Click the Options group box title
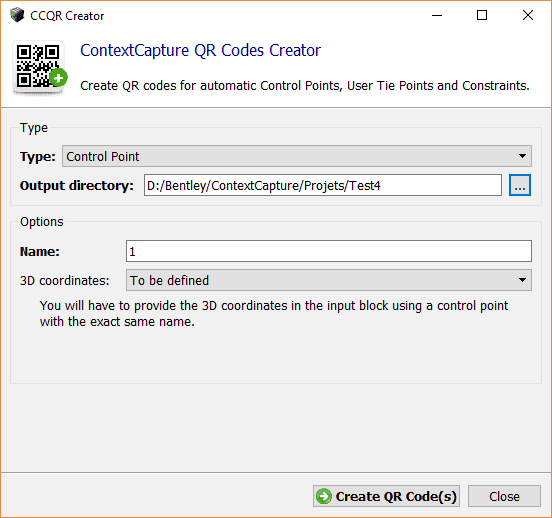This screenshot has height=518, width=552. 42,222
